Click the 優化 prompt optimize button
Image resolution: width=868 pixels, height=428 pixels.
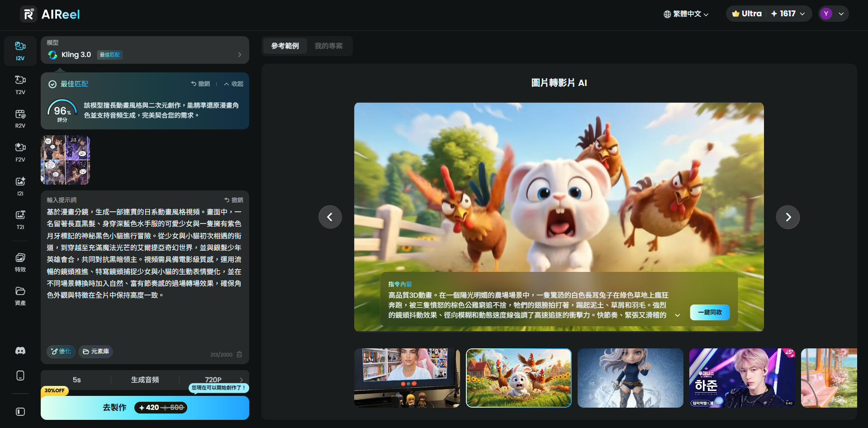coord(61,352)
